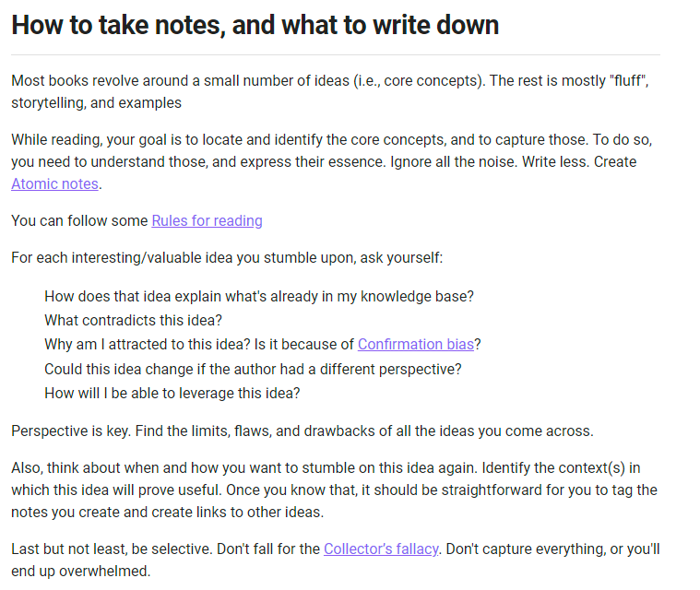Viewport: 700px width, 590px height.
Task: Click 'How will I be able to leverage this idea?'
Action: (x=172, y=393)
